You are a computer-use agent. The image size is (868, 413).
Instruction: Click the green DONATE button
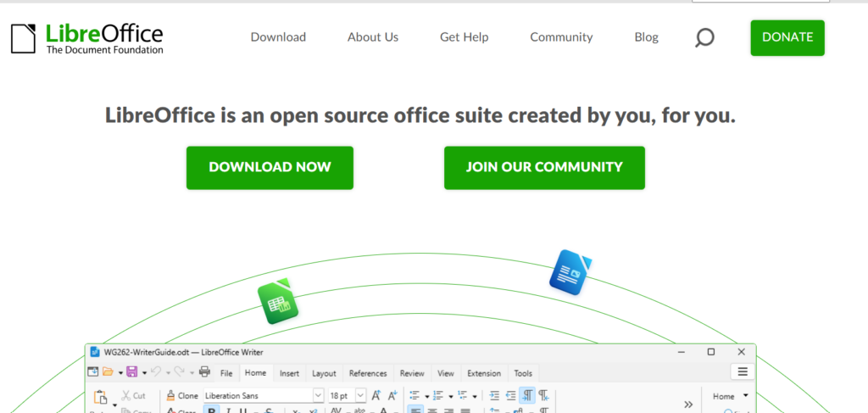point(787,37)
